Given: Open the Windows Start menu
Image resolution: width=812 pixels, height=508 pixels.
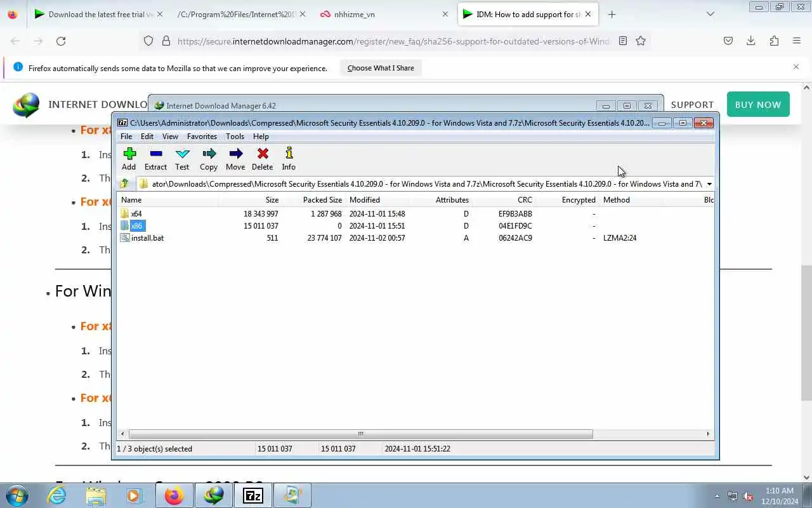Looking at the screenshot, I should click(x=16, y=495).
